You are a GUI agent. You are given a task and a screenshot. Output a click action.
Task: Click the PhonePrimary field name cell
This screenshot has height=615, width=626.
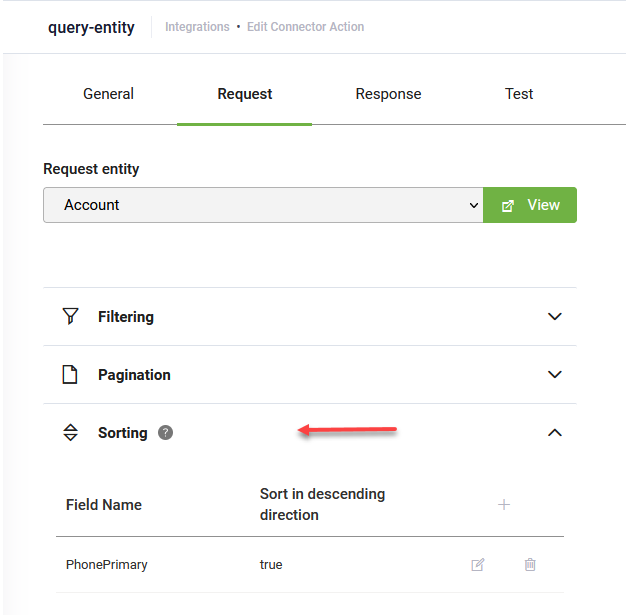(107, 565)
